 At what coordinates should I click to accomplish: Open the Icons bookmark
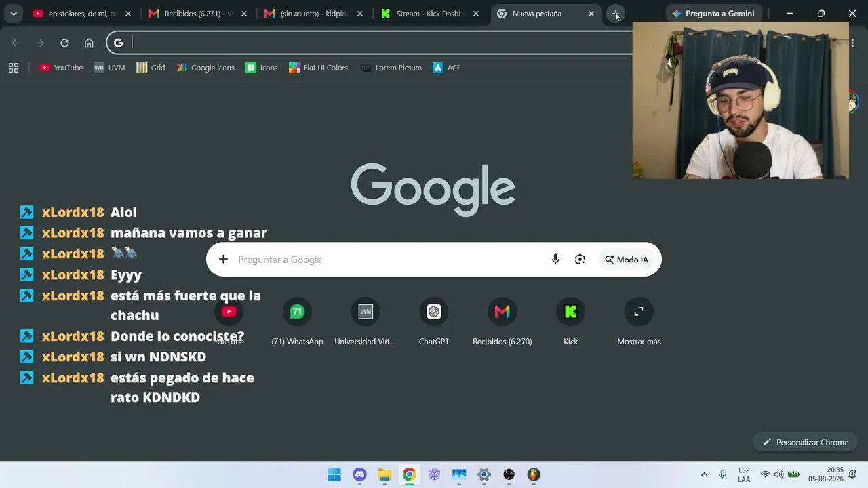click(262, 68)
